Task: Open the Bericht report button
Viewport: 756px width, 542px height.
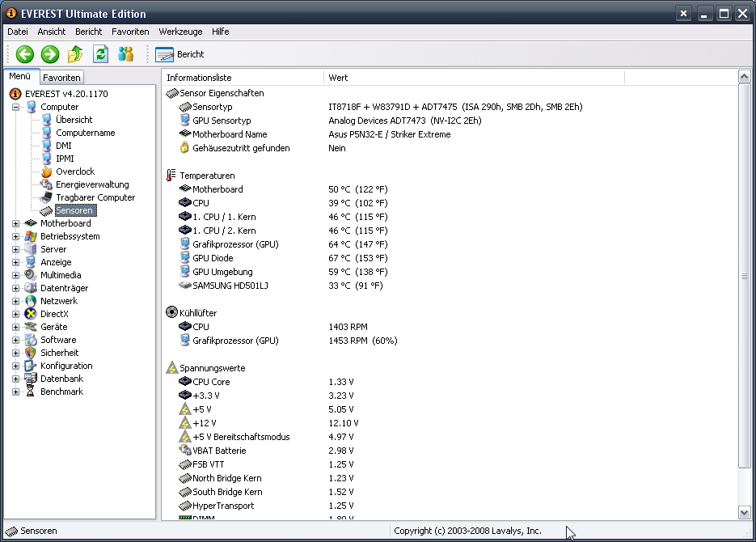Action: pyautogui.click(x=179, y=54)
